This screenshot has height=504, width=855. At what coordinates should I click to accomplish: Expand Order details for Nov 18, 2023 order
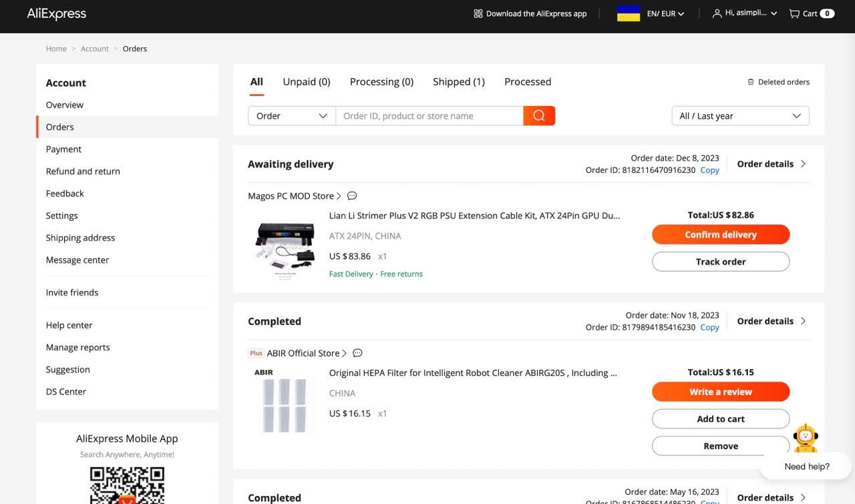[x=772, y=321]
